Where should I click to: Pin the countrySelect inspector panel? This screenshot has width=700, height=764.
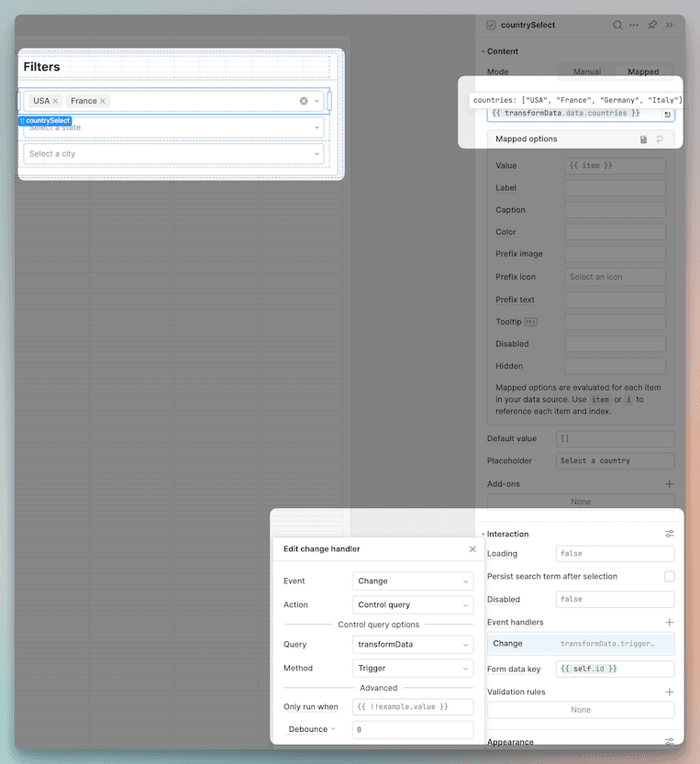pyautogui.click(x=652, y=25)
